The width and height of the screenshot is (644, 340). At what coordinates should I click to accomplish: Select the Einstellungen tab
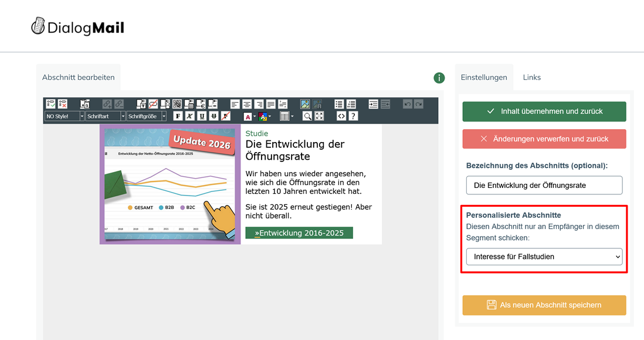point(483,78)
